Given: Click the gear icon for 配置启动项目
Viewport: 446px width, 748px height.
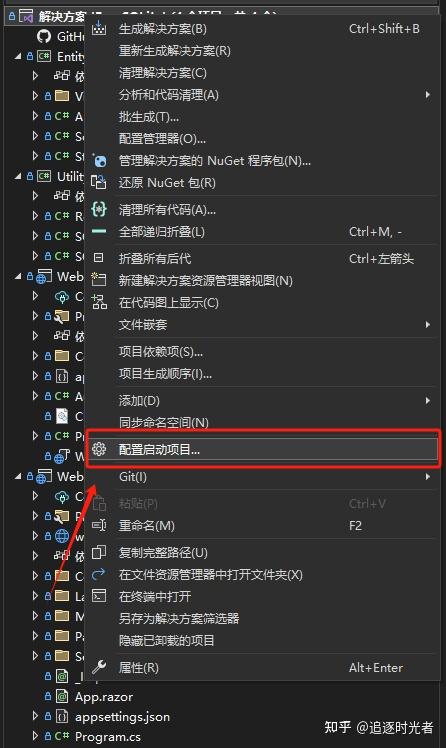Looking at the screenshot, I should [x=99, y=449].
